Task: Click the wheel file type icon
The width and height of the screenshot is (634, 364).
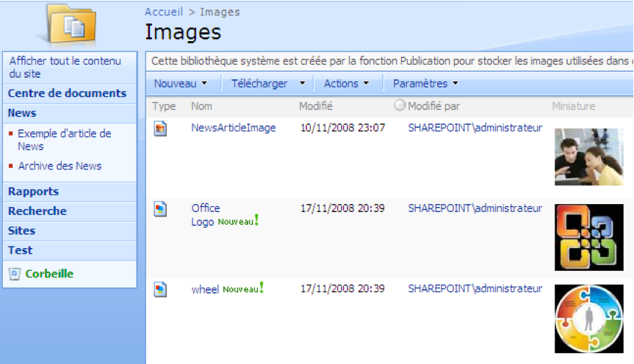Action: pyautogui.click(x=160, y=290)
